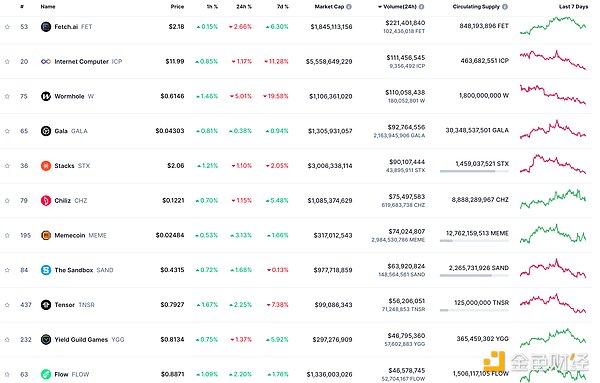The width and height of the screenshot is (600, 383).
Task: Toggle the watchlist star for Fetch.ai
Action: pyautogui.click(x=7, y=27)
